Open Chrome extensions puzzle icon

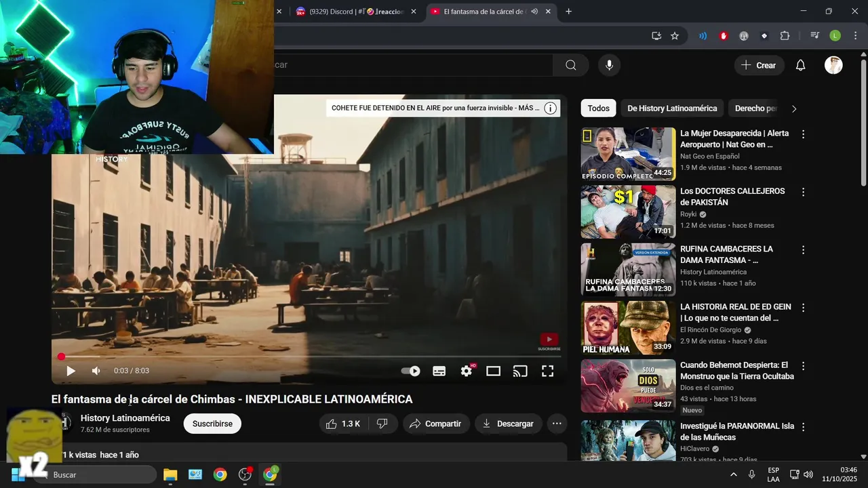[785, 36]
